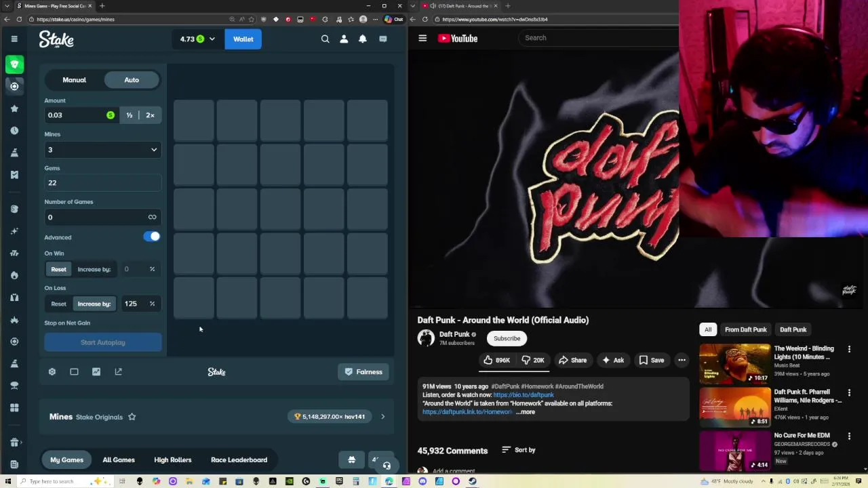Open support headset icon in Stake
This screenshot has width=868, height=488.
(387, 466)
